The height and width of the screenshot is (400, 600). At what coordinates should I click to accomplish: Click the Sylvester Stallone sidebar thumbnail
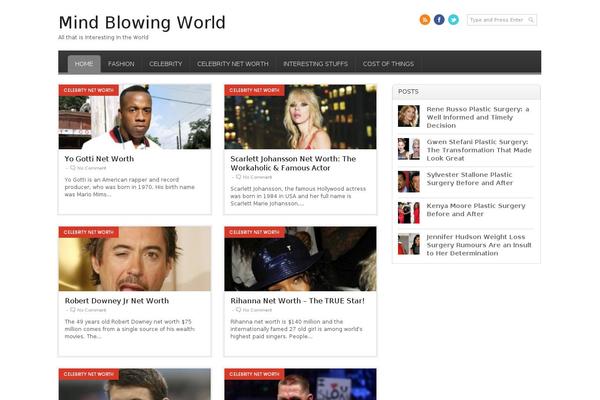pos(409,181)
